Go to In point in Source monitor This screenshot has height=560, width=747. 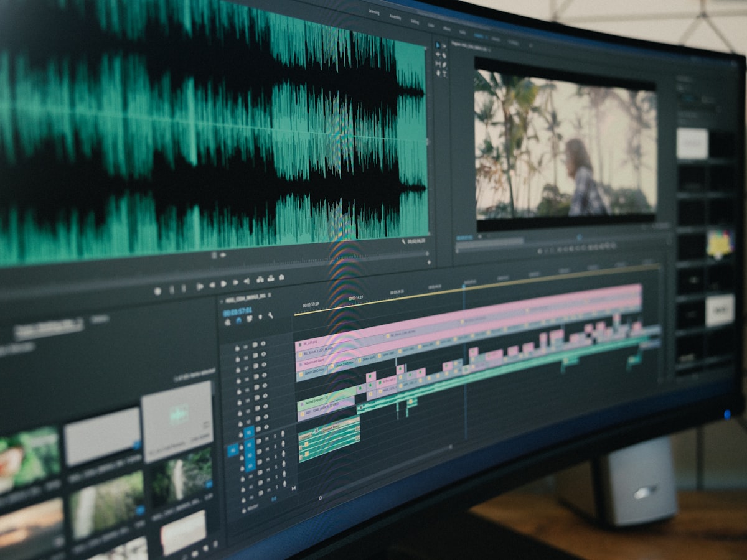pyautogui.click(x=200, y=287)
